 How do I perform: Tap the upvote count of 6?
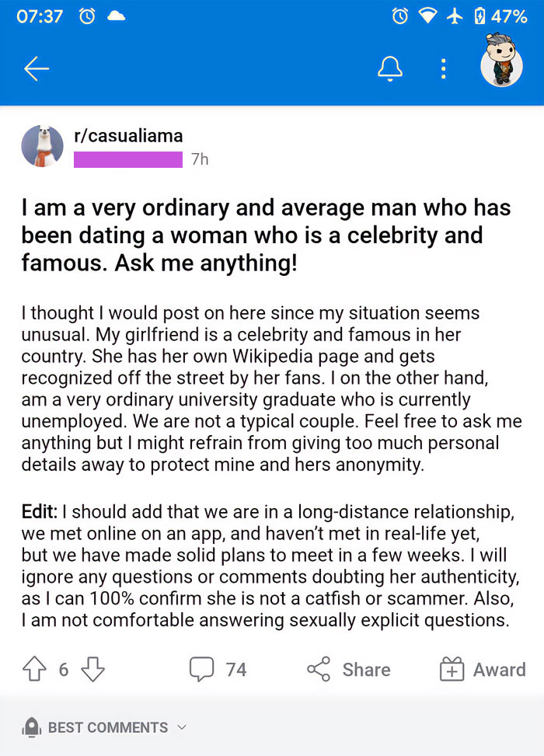coord(63,669)
